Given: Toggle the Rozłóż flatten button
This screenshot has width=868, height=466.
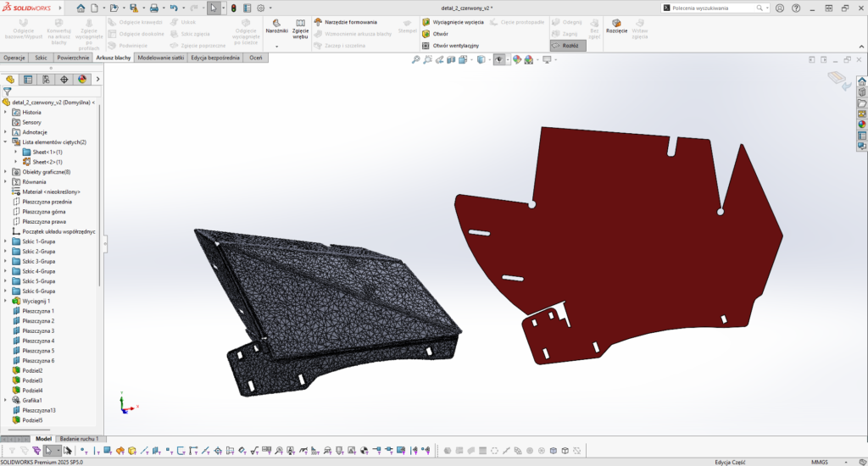Looking at the screenshot, I should tap(568, 46).
